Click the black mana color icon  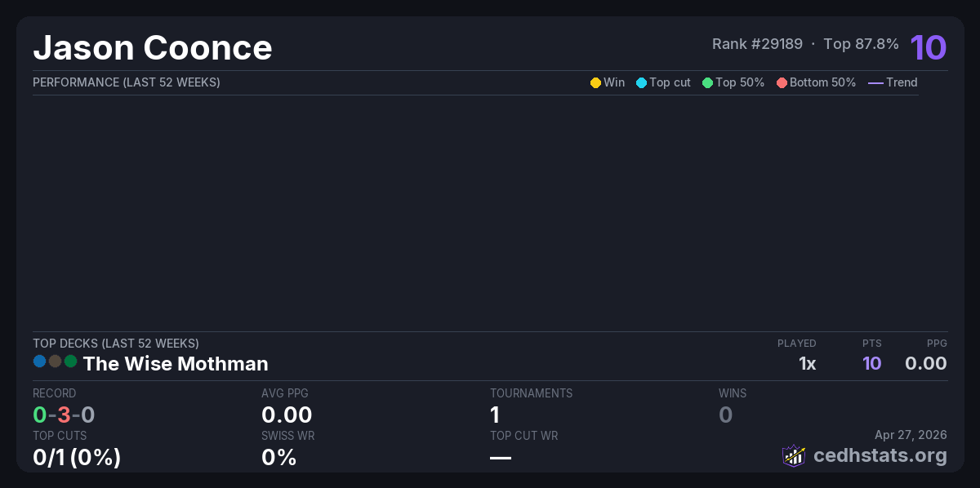(x=55, y=361)
